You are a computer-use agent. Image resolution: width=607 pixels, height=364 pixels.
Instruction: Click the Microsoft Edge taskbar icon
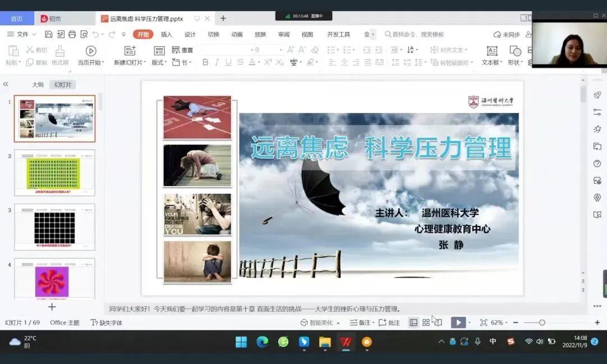[x=262, y=342]
